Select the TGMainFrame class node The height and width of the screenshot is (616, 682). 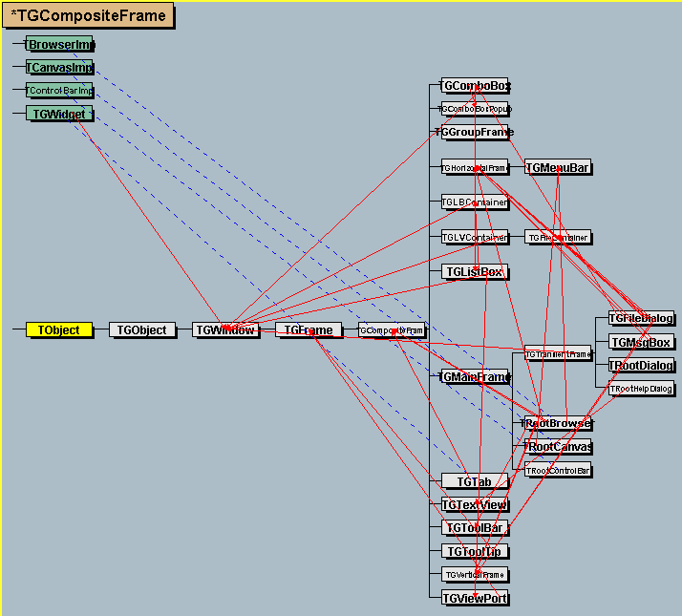[x=475, y=377]
